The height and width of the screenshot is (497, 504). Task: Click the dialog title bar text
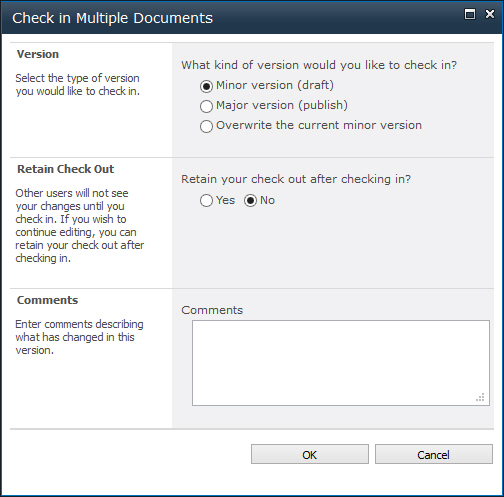112,18
